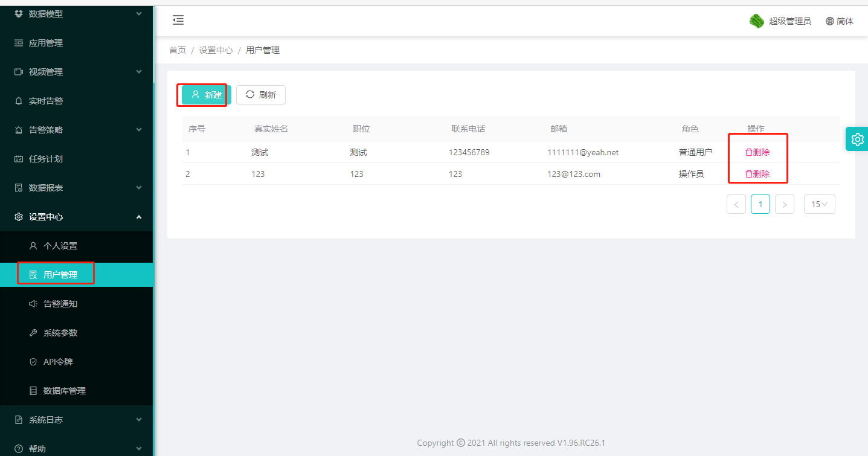Screen dimensions: 868x456
Task: Collapse the sidebar with hamburger icon
Action: pos(178,21)
